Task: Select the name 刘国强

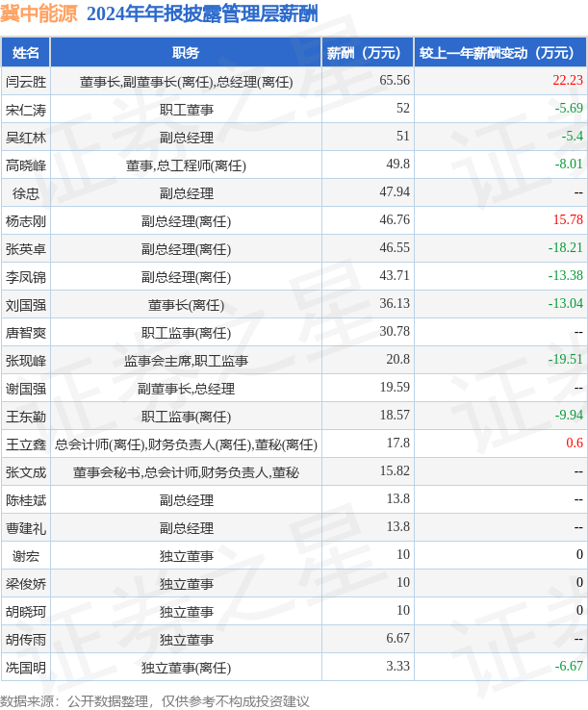Action: coord(26,305)
